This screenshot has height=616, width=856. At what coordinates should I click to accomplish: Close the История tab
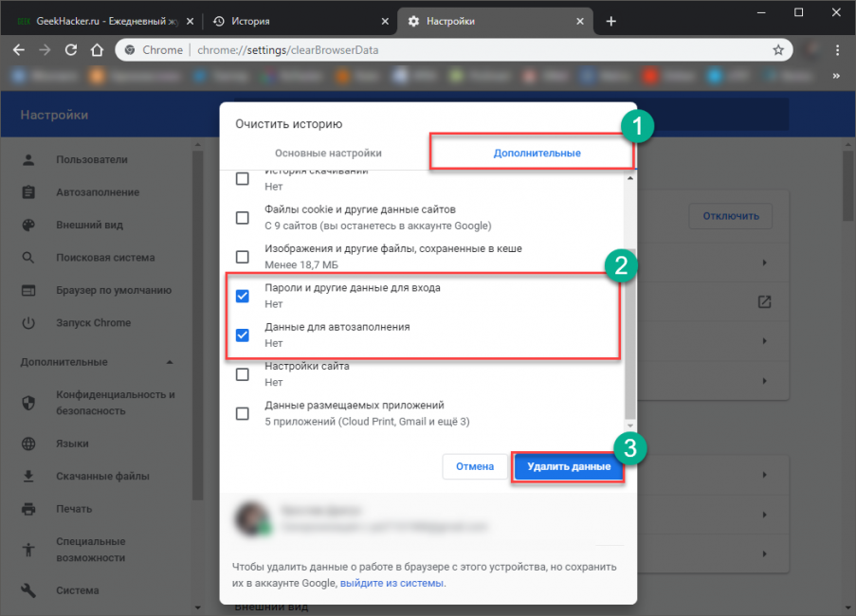385,21
